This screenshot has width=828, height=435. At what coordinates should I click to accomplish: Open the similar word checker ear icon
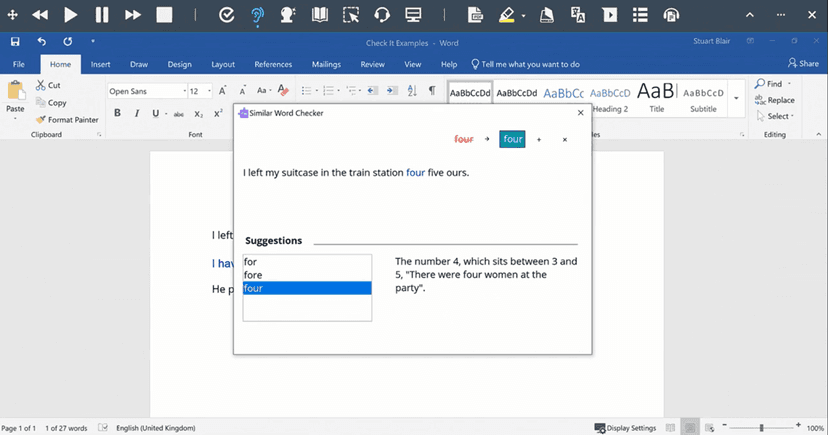[x=257, y=15]
